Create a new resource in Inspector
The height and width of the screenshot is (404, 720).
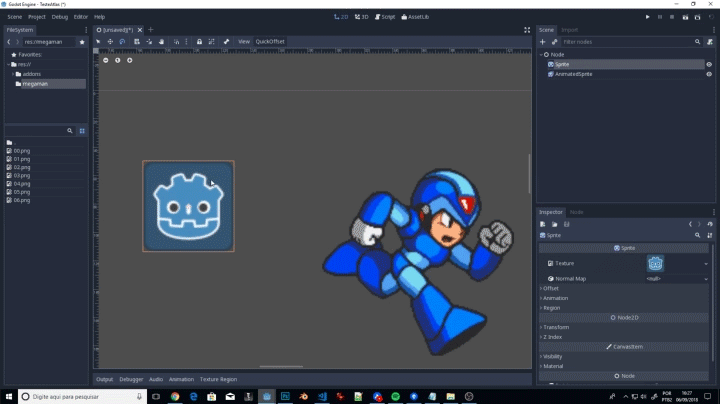click(543, 224)
